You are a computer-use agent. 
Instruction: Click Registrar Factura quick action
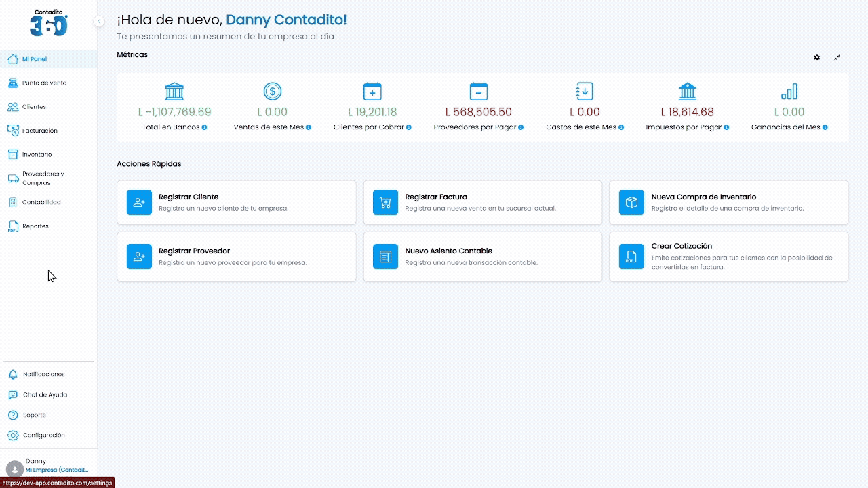(x=483, y=202)
